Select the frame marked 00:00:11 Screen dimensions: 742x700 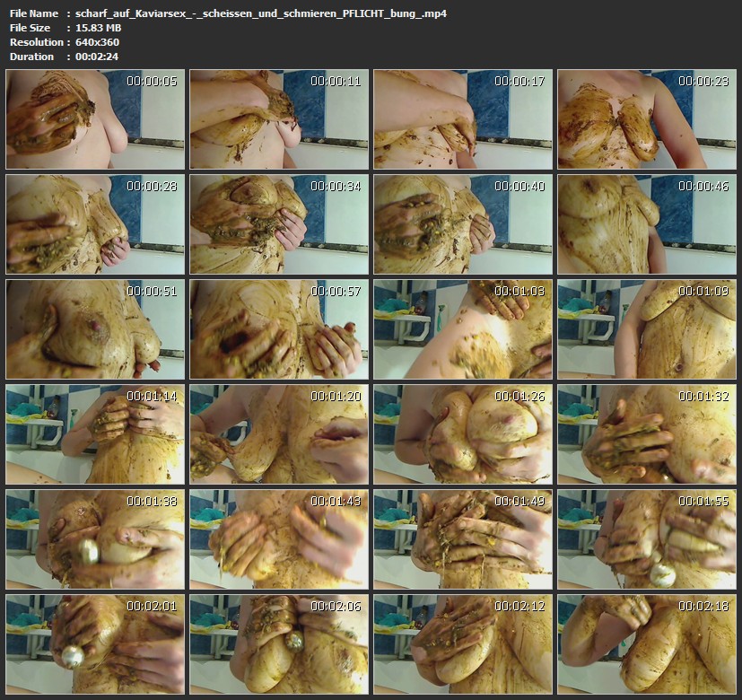[278, 119]
